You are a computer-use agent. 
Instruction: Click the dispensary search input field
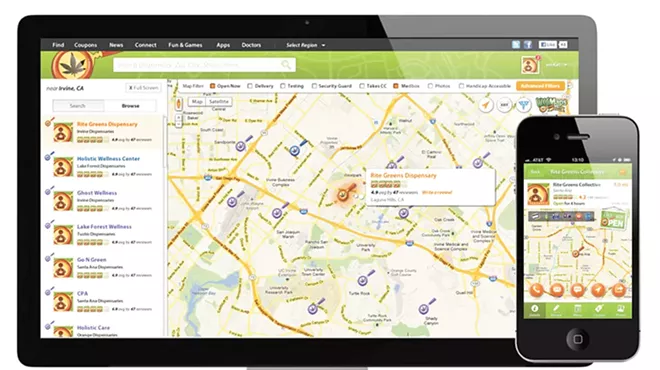[204, 65]
